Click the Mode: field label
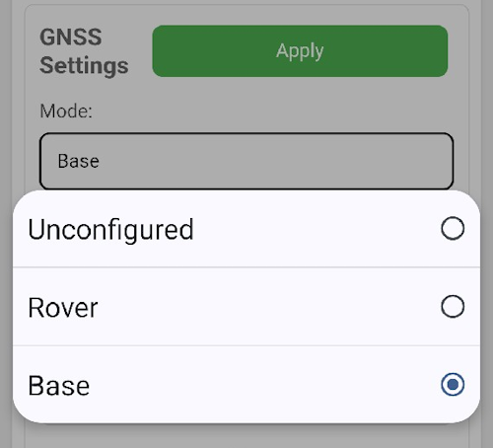This screenshot has height=448, width=493. pyautogui.click(x=66, y=111)
